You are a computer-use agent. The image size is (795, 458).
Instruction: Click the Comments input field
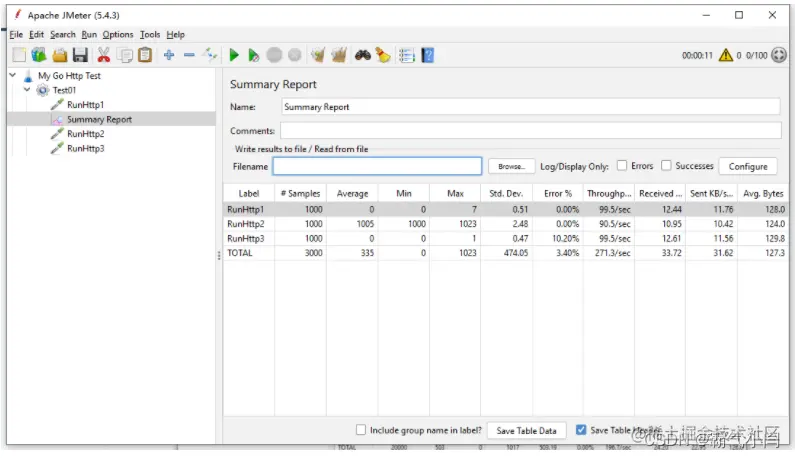point(530,131)
